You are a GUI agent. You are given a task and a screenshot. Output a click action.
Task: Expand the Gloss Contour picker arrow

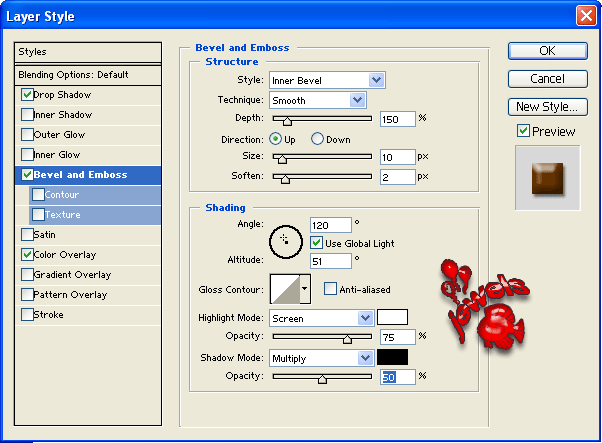tap(305, 290)
